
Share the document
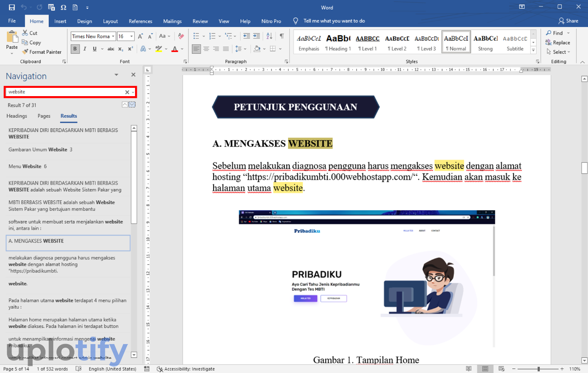pos(568,21)
